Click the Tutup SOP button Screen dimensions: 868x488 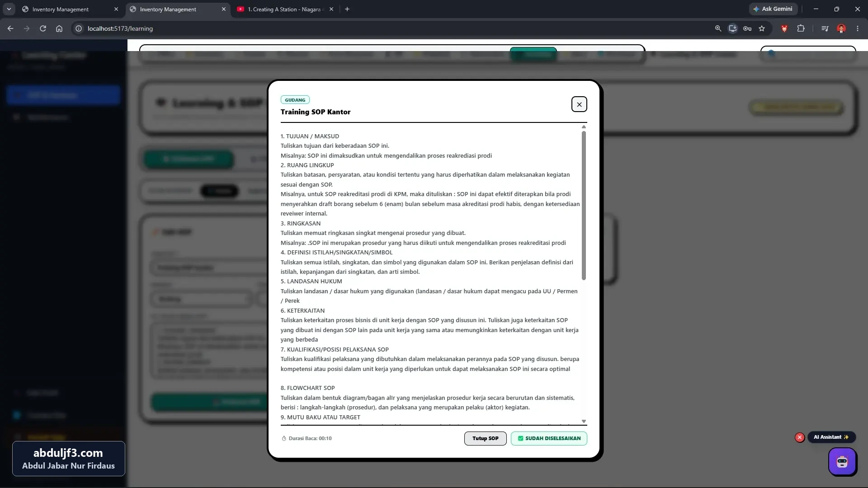tap(485, 438)
